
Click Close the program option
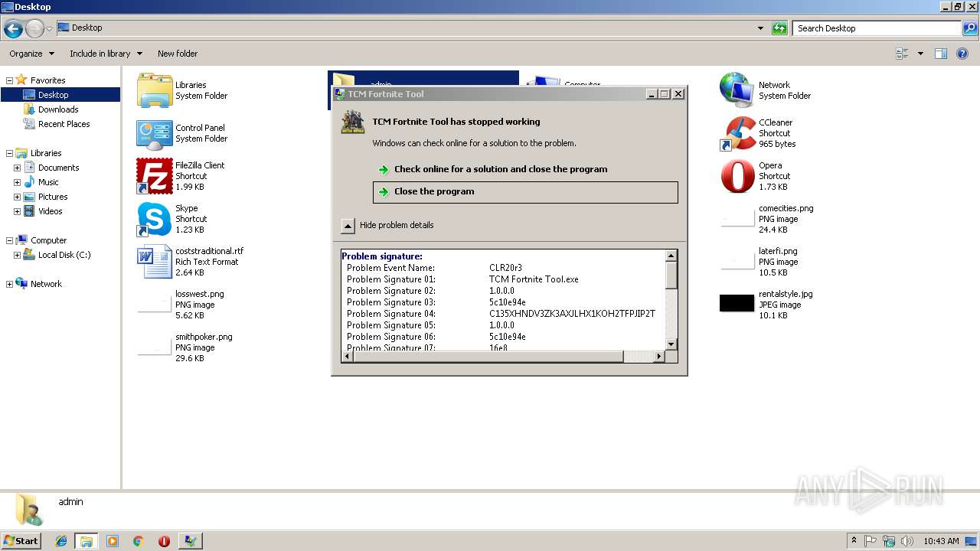pos(525,192)
